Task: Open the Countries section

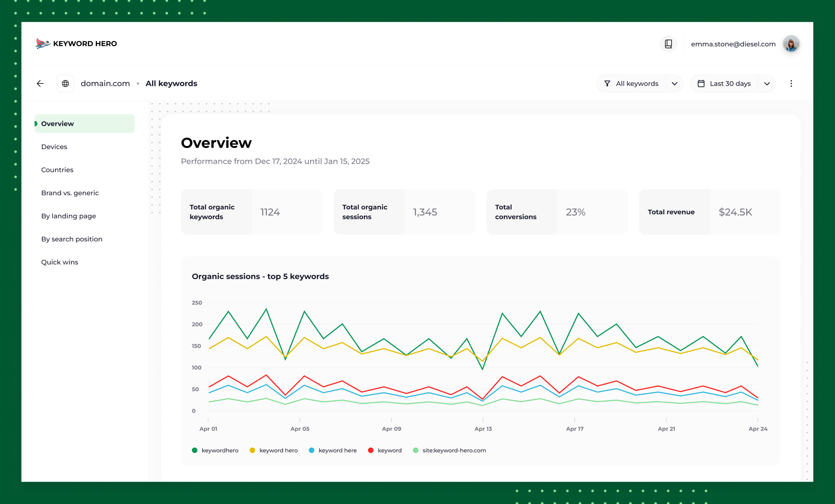Action: 57,170
